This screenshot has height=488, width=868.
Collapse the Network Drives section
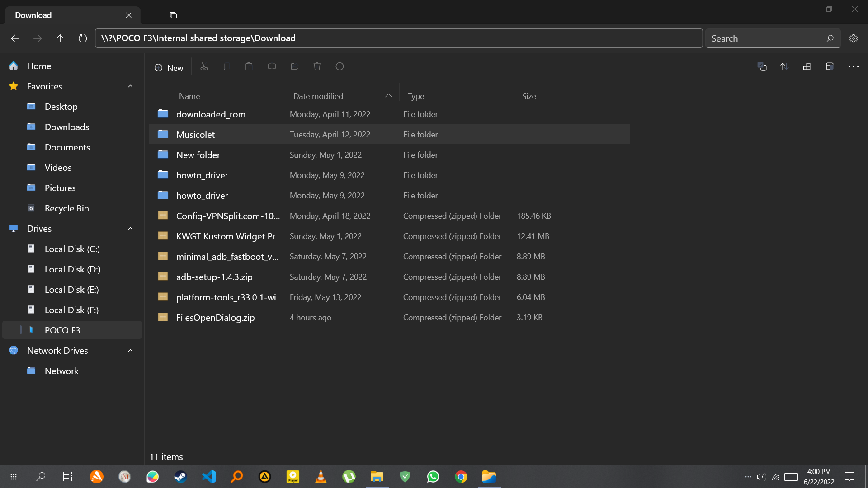pyautogui.click(x=130, y=351)
